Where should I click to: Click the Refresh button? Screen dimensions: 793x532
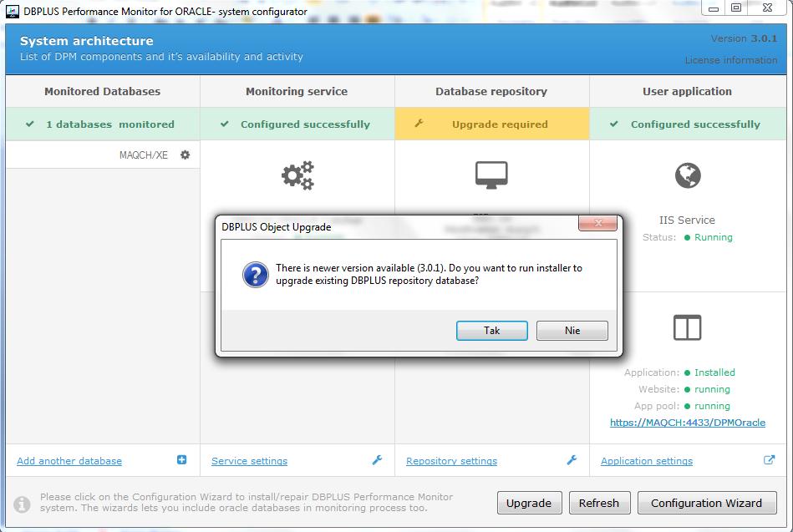click(599, 503)
